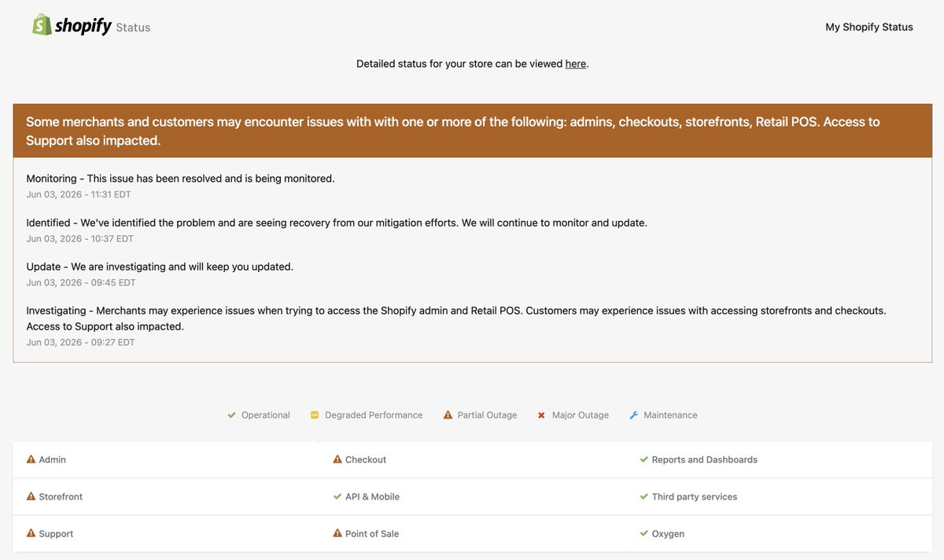Follow the 'here' detailed status link
The image size is (944, 560).
[x=576, y=64]
